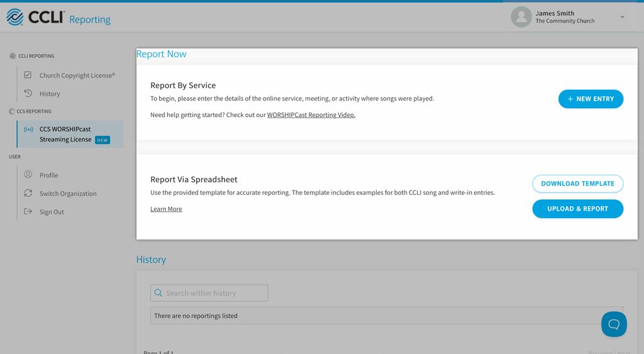Open the chat support bubble

614,324
